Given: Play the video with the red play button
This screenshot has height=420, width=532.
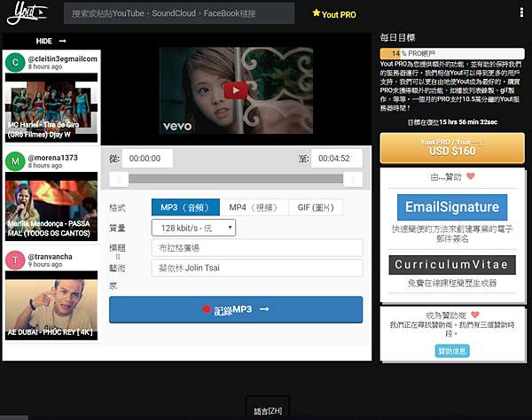Looking at the screenshot, I should (236, 90).
